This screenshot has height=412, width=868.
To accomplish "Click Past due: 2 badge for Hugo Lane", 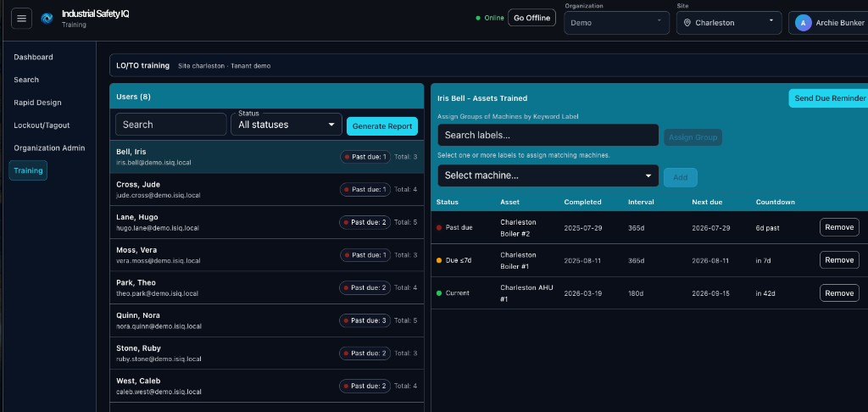I will 364,222.
